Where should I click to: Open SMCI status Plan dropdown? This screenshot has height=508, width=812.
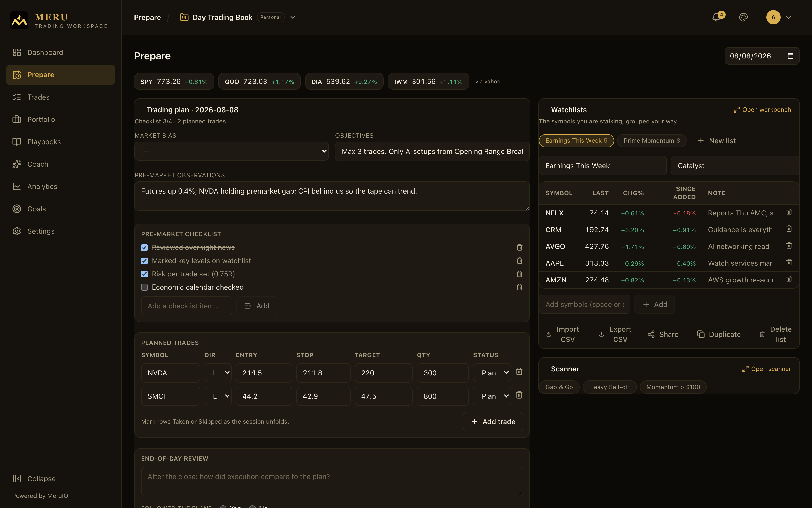[x=492, y=396]
